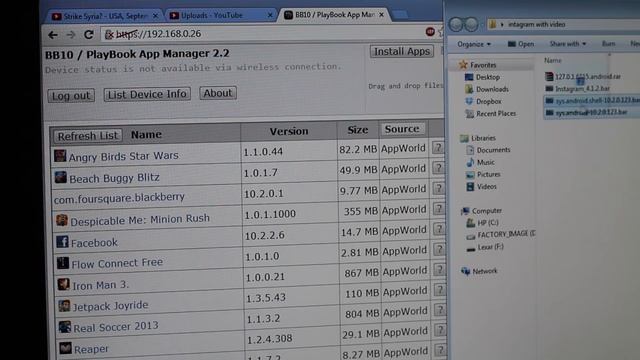Click the ? button in Flow Connect Free row

(439, 249)
